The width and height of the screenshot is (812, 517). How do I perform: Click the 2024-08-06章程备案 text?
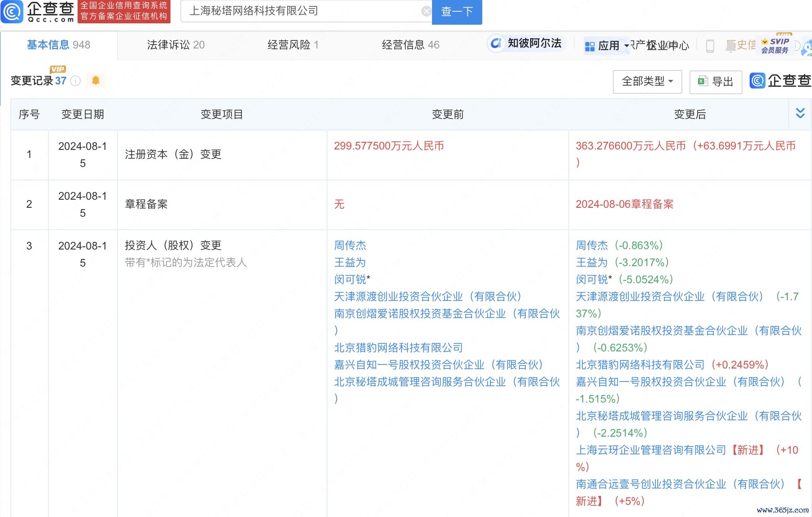click(624, 204)
